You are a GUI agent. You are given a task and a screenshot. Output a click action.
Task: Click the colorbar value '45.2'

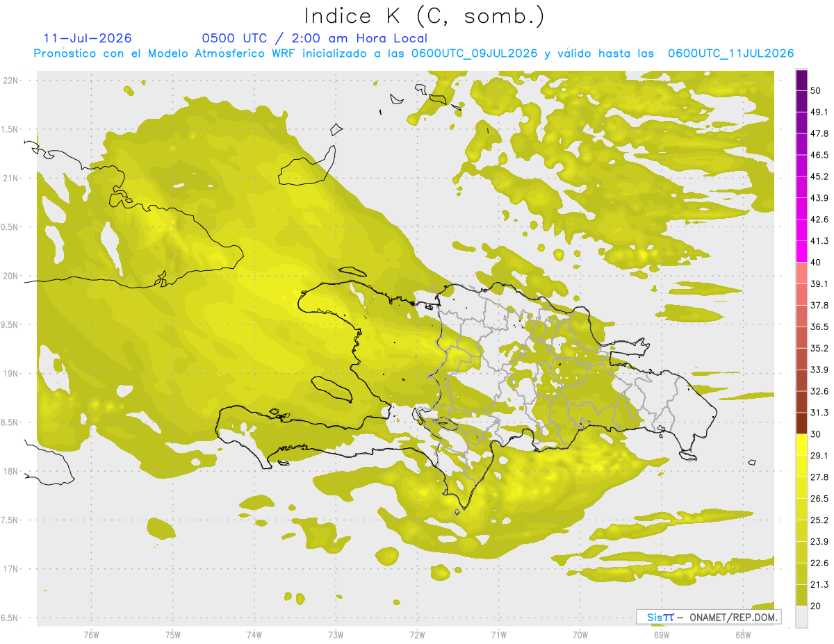tap(819, 176)
